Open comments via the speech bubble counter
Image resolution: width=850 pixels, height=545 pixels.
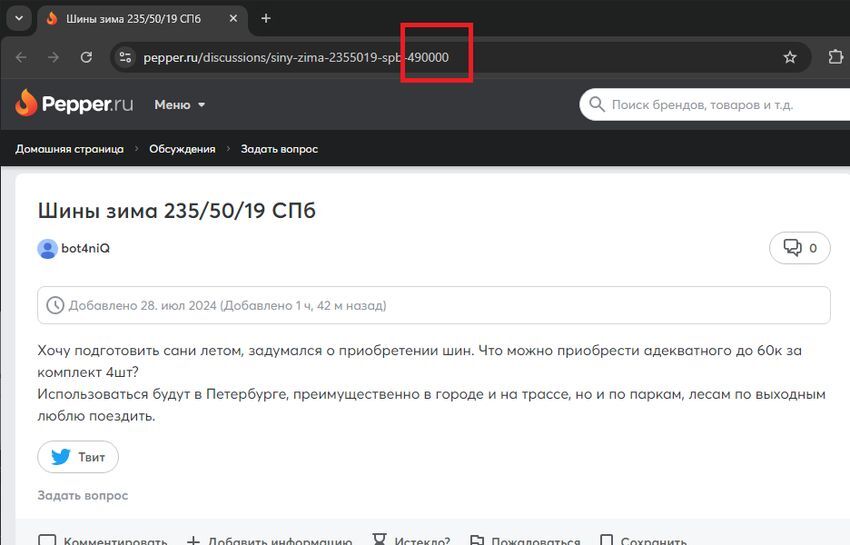pos(800,248)
